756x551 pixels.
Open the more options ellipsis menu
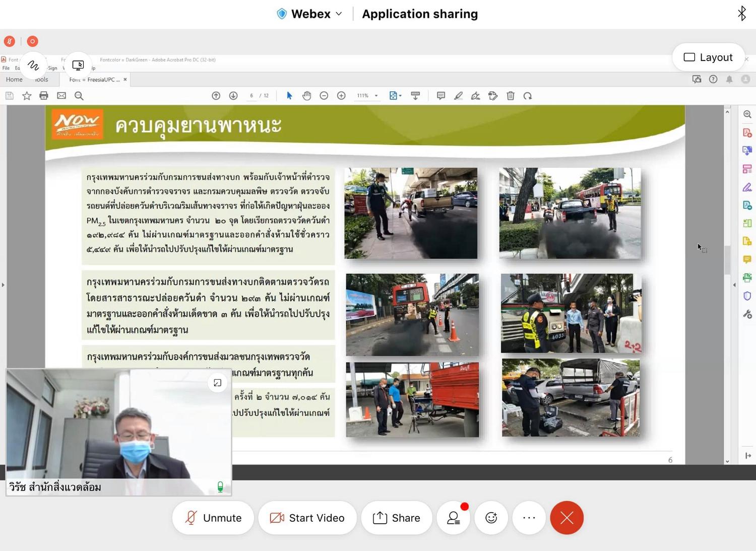click(529, 518)
